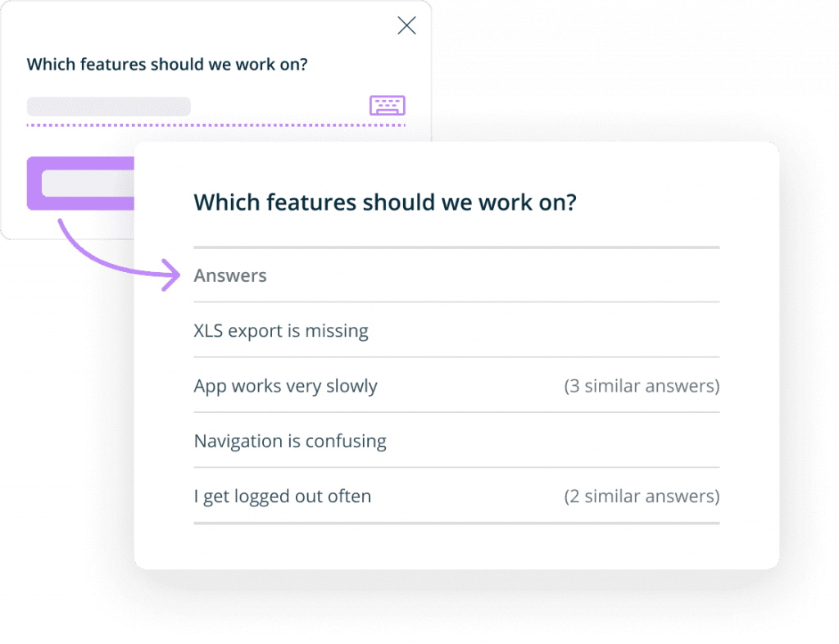Open the "XLS export is missing" answer
This screenshot has width=839, height=644.
click(281, 330)
